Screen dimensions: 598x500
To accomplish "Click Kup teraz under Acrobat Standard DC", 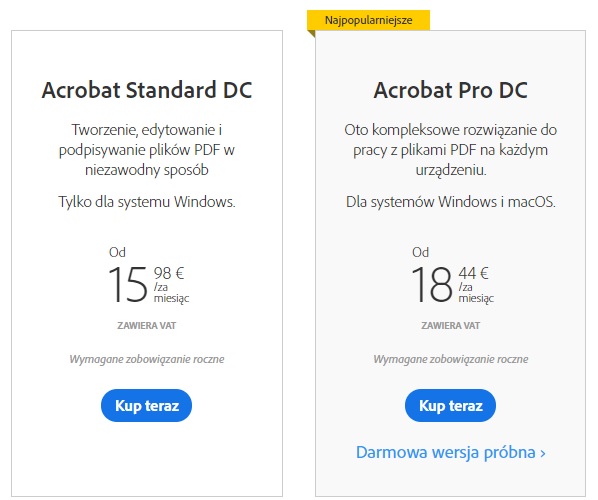I will pos(146,405).
